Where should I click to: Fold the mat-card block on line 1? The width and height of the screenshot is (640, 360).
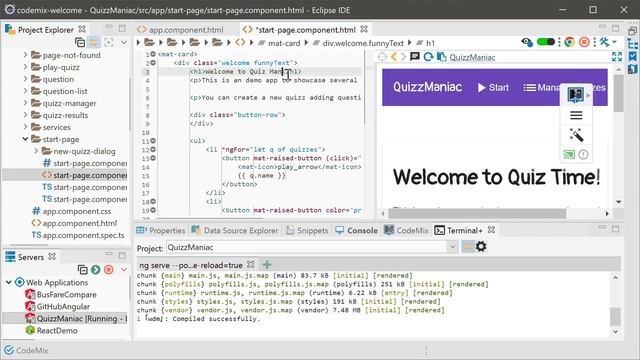(153, 54)
